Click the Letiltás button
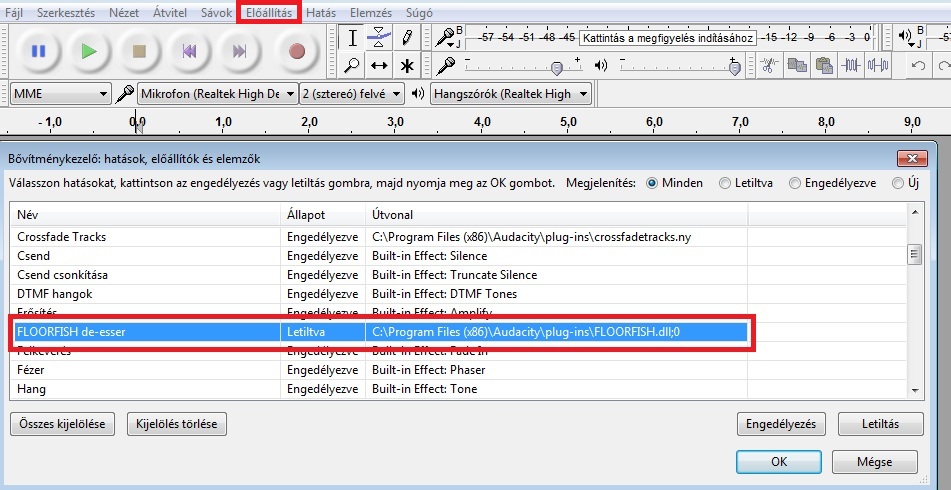The width and height of the screenshot is (951, 490). (881, 424)
